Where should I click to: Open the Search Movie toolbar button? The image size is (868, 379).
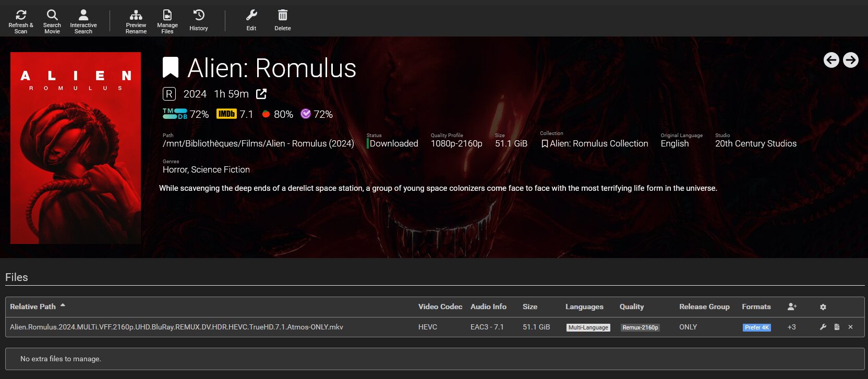(x=52, y=21)
